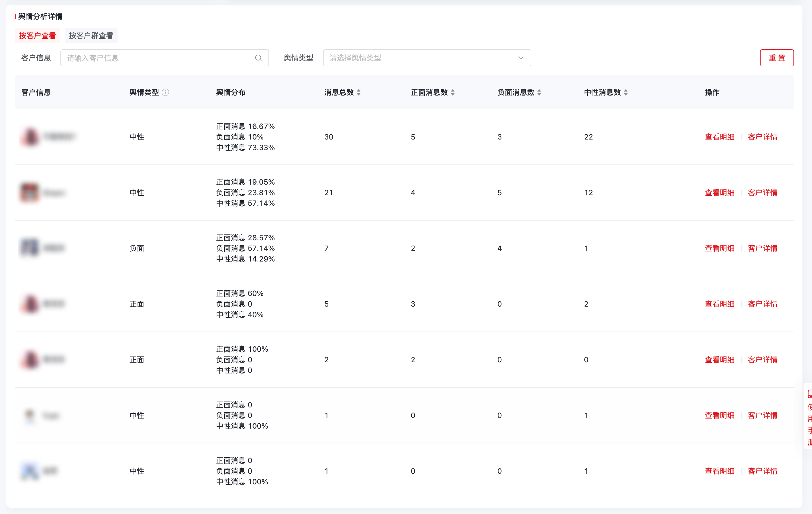Click the info icon next to 舆情类型 header
The width and height of the screenshot is (812, 514).
[165, 93]
